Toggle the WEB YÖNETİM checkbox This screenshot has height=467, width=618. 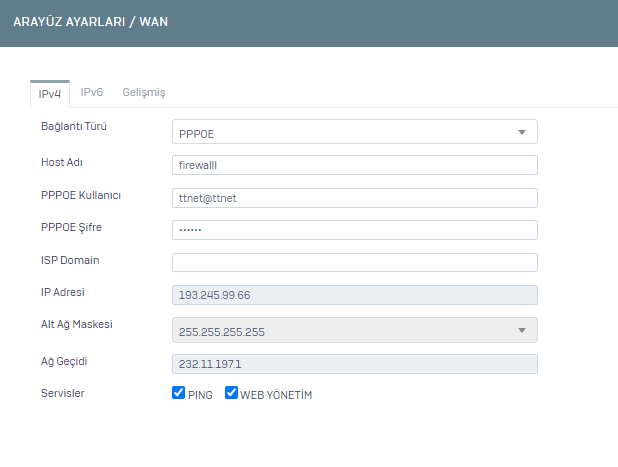tap(231, 394)
